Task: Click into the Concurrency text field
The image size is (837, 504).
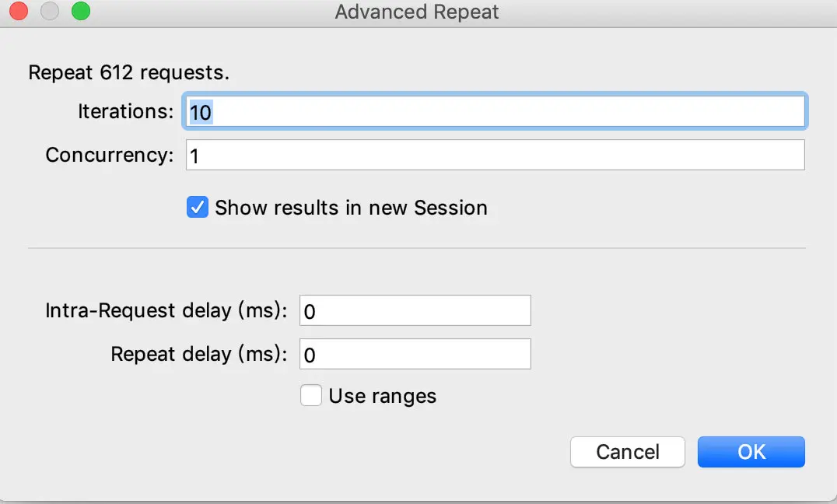Action: pos(495,155)
